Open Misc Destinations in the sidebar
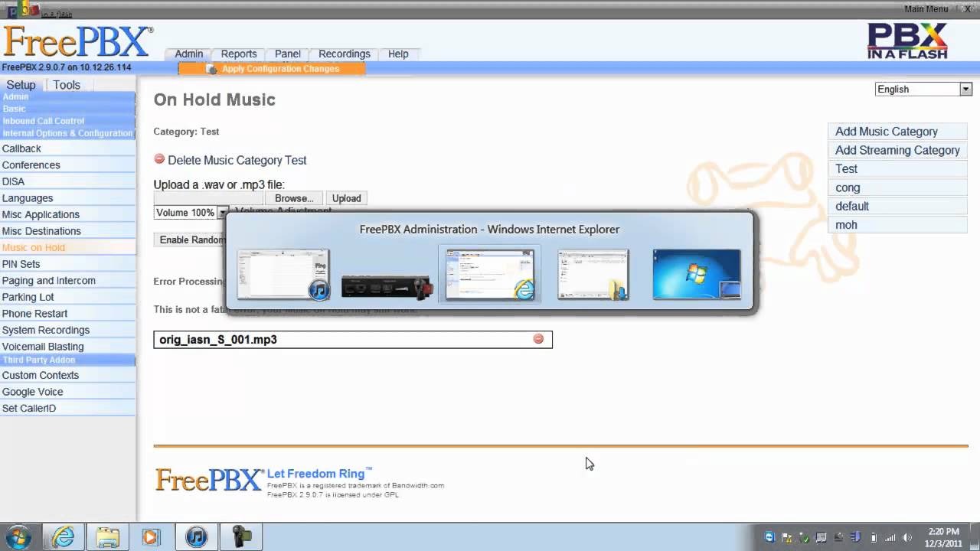 point(67,231)
